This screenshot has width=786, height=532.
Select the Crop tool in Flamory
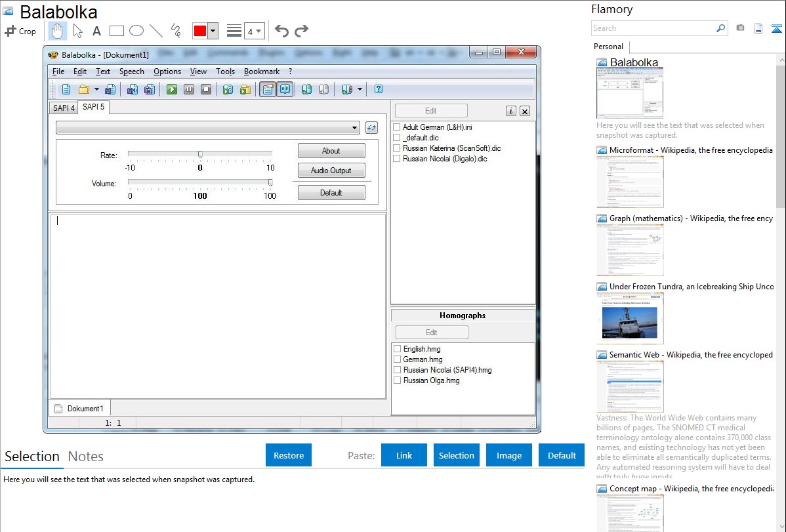(x=20, y=31)
